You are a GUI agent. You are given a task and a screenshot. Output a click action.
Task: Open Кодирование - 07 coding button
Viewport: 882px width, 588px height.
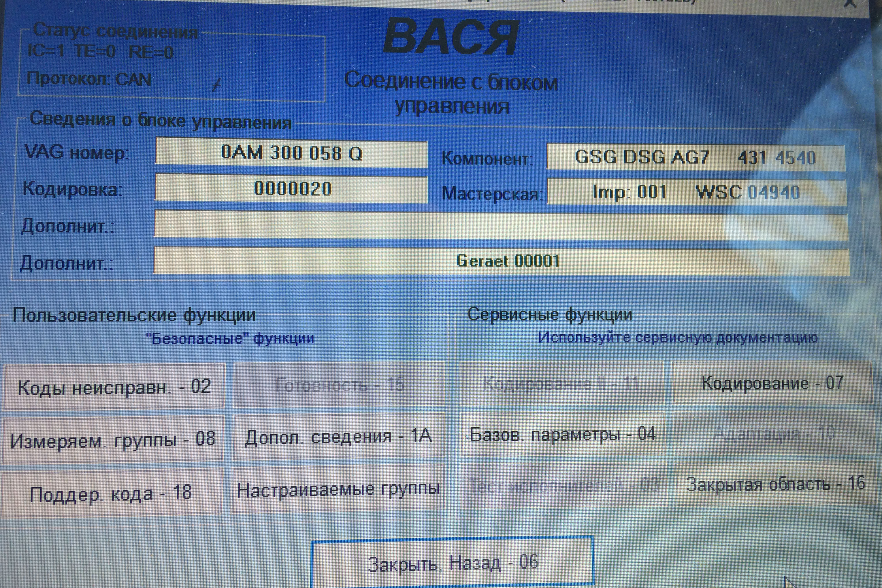point(772,383)
